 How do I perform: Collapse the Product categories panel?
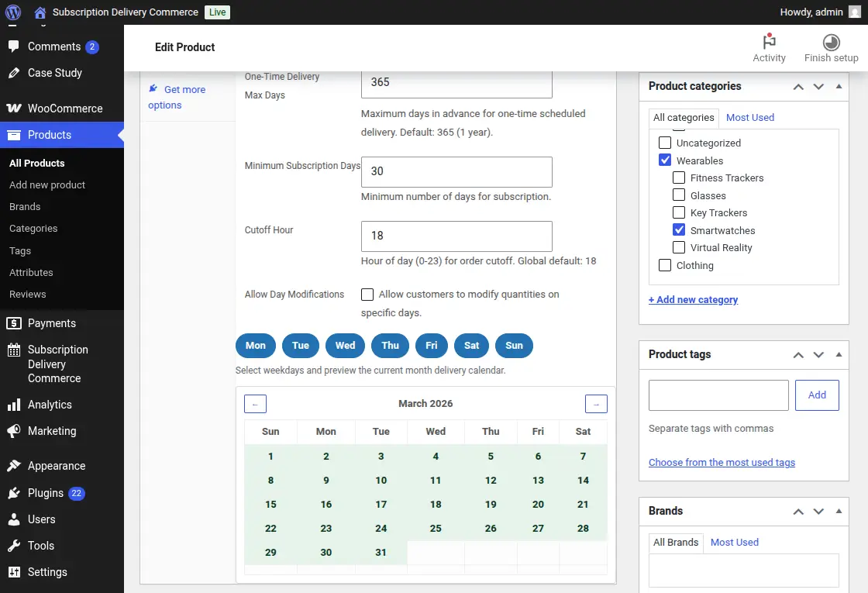pyautogui.click(x=838, y=86)
